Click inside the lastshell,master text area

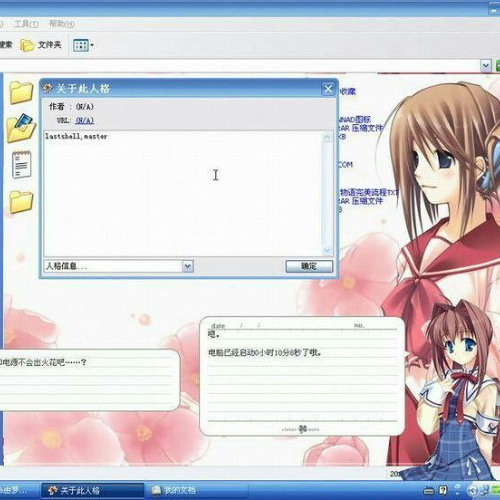click(x=183, y=194)
